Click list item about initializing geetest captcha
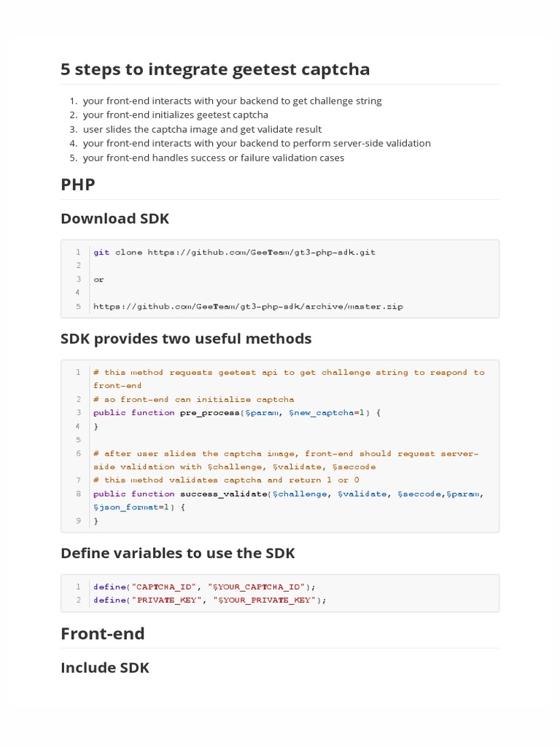Viewport: 560px width, 747px height. click(176, 115)
